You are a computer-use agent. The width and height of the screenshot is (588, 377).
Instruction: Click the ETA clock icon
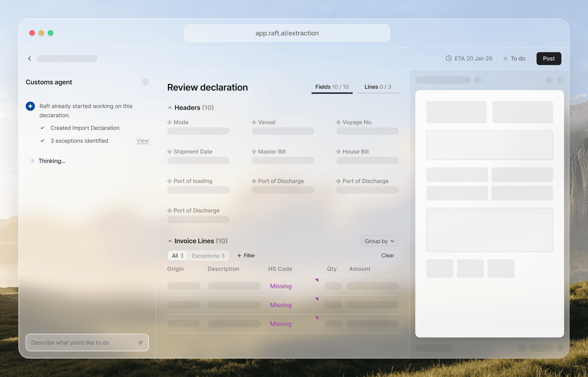click(x=449, y=58)
